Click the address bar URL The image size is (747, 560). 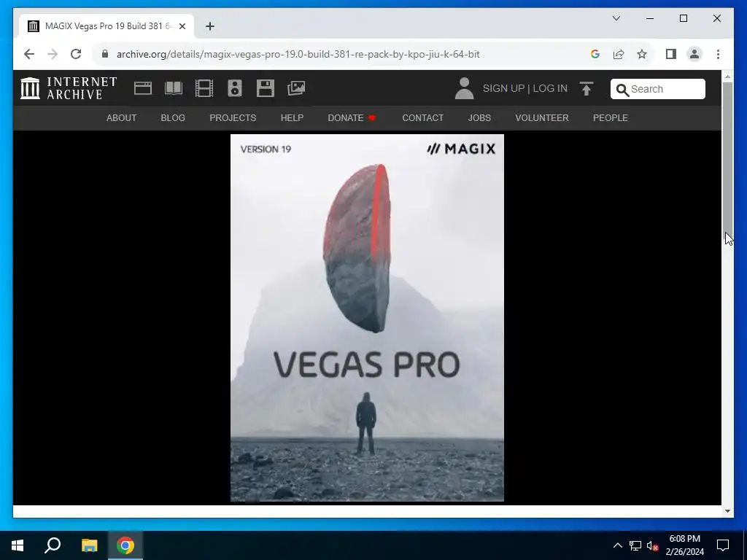click(298, 54)
